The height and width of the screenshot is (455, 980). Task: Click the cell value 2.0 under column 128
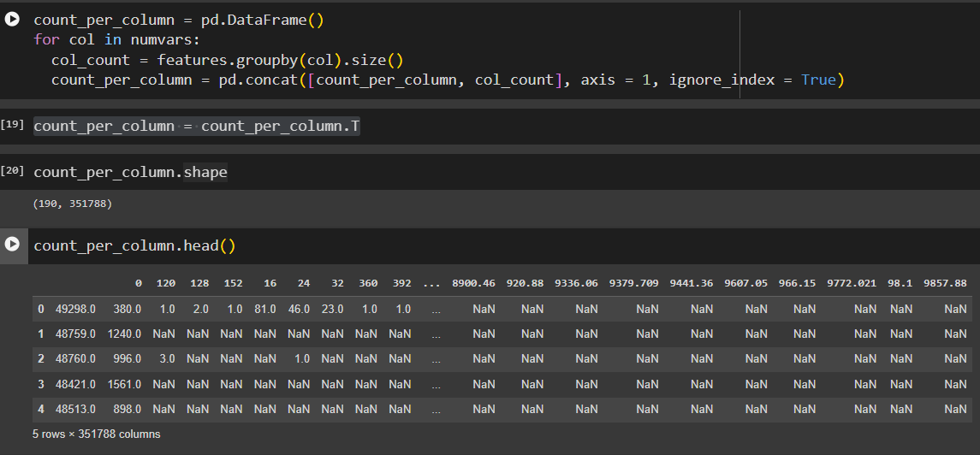pyautogui.click(x=200, y=309)
